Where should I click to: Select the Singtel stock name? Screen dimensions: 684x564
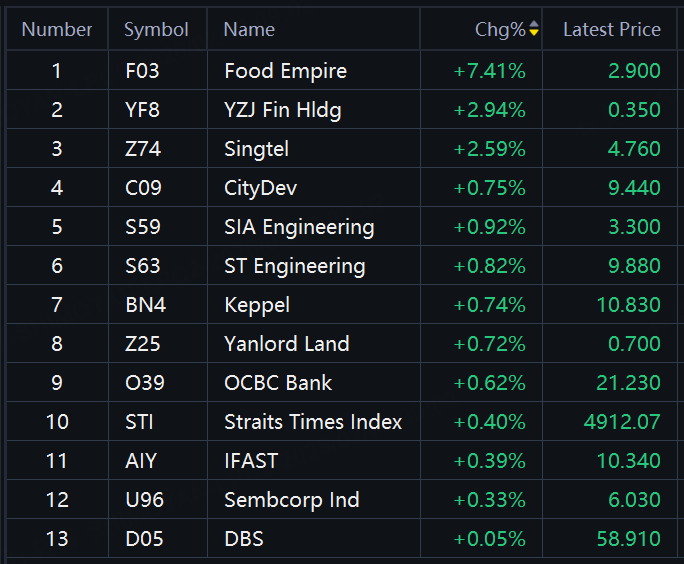pos(256,149)
